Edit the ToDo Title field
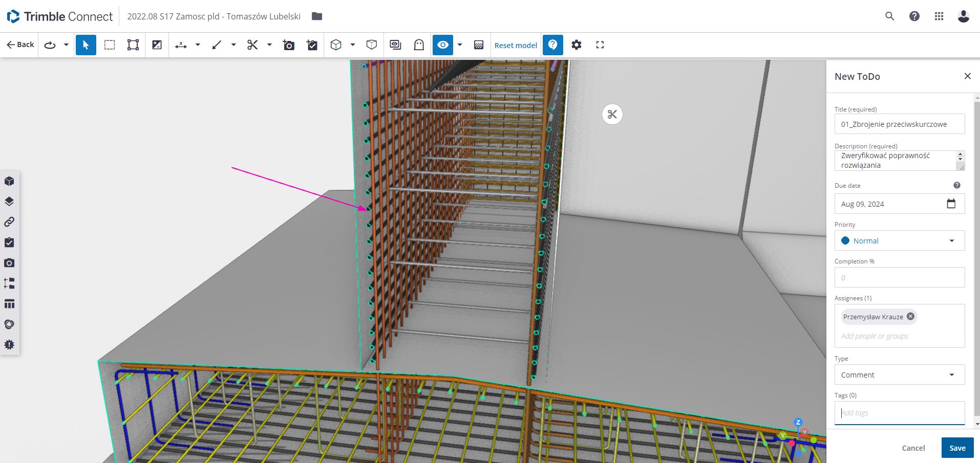Screen dimensions: 980x463 click(x=900, y=124)
